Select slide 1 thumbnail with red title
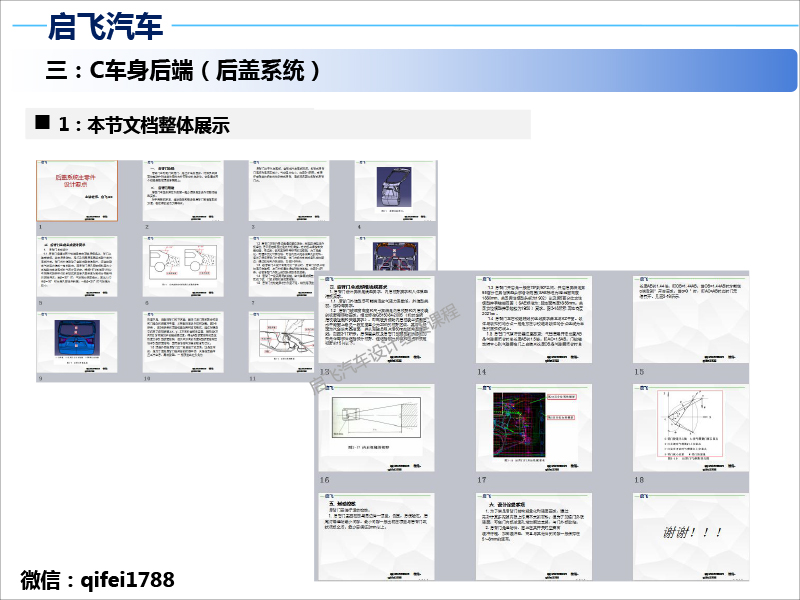 (x=77, y=191)
